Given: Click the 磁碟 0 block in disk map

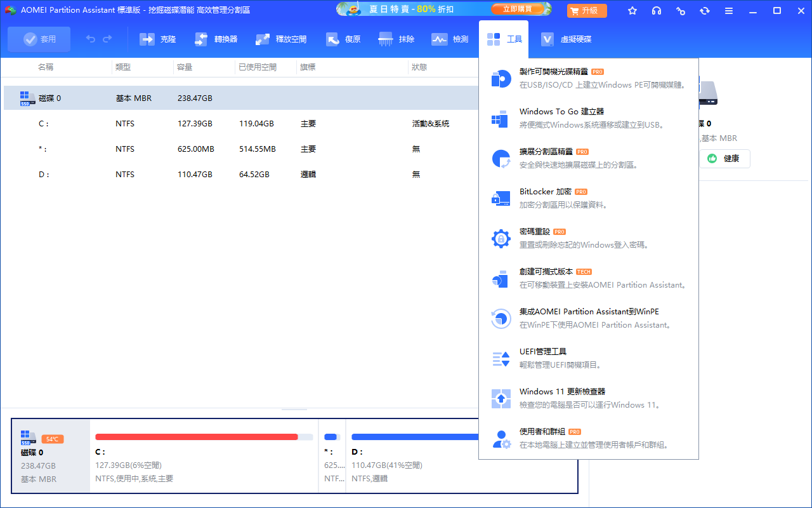Looking at the screenshot, I should pyautogui.click(x=51, y=456).
